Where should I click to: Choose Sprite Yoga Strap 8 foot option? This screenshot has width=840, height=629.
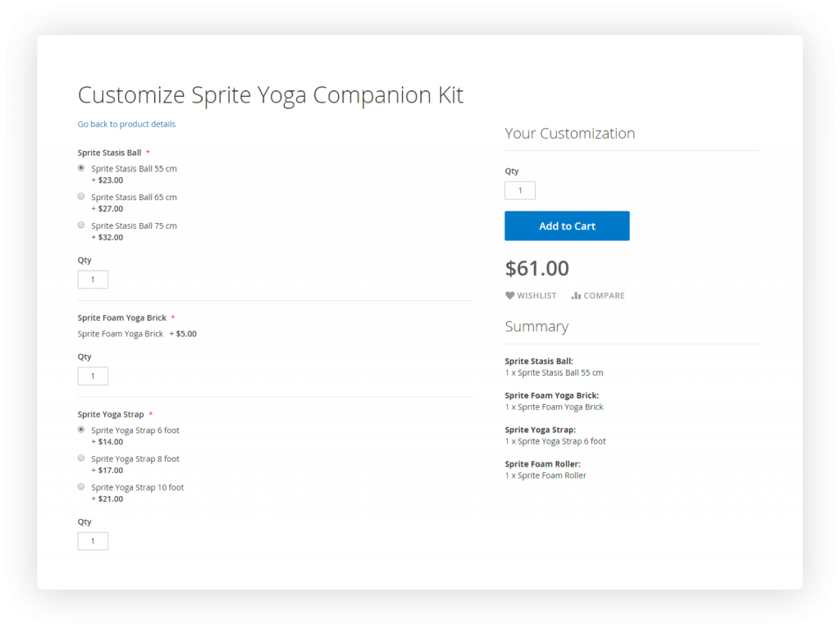(81, 458)
